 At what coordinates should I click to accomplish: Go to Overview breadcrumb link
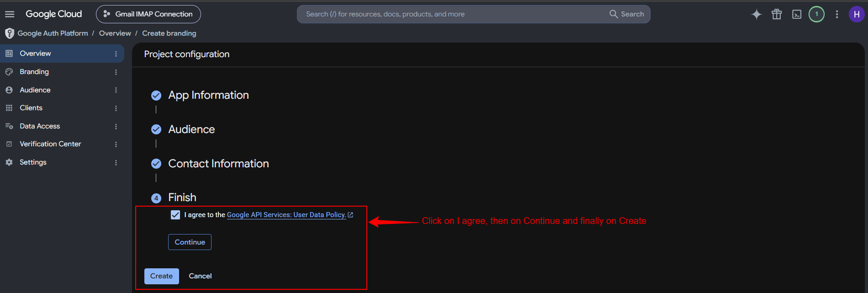point(115,33)
